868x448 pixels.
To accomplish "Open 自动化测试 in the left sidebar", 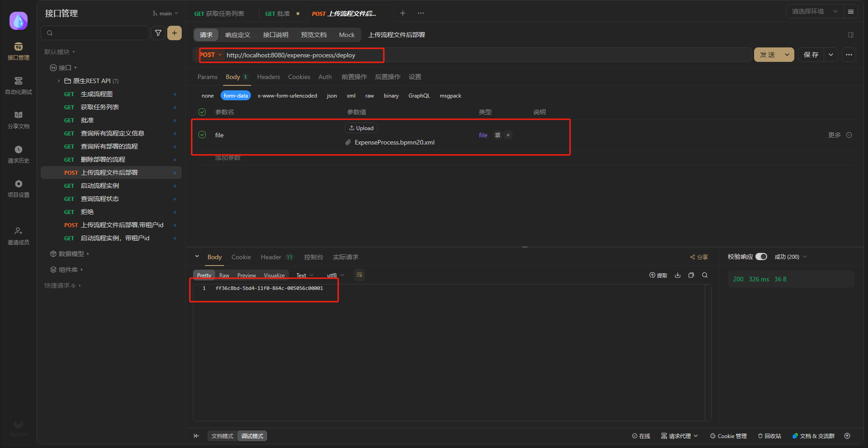I will 19,85.
